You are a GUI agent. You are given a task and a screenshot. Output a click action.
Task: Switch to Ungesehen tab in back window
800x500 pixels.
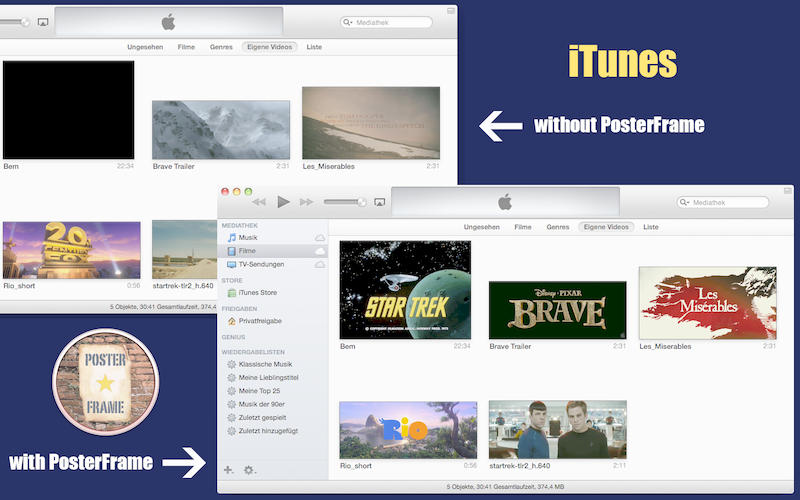pyautogui.click(x=145, y=47)
